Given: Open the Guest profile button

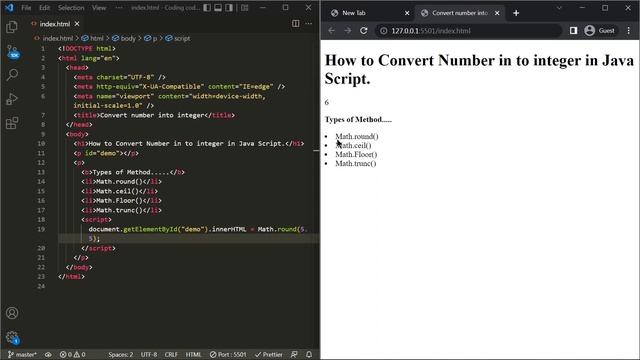Looking at the screenshot, I should pos(600,31).
